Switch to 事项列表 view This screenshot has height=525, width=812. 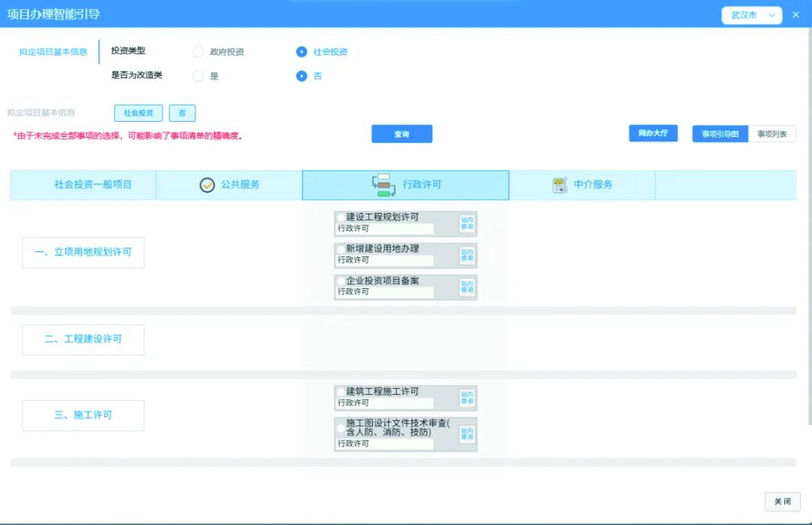(771, 134)
